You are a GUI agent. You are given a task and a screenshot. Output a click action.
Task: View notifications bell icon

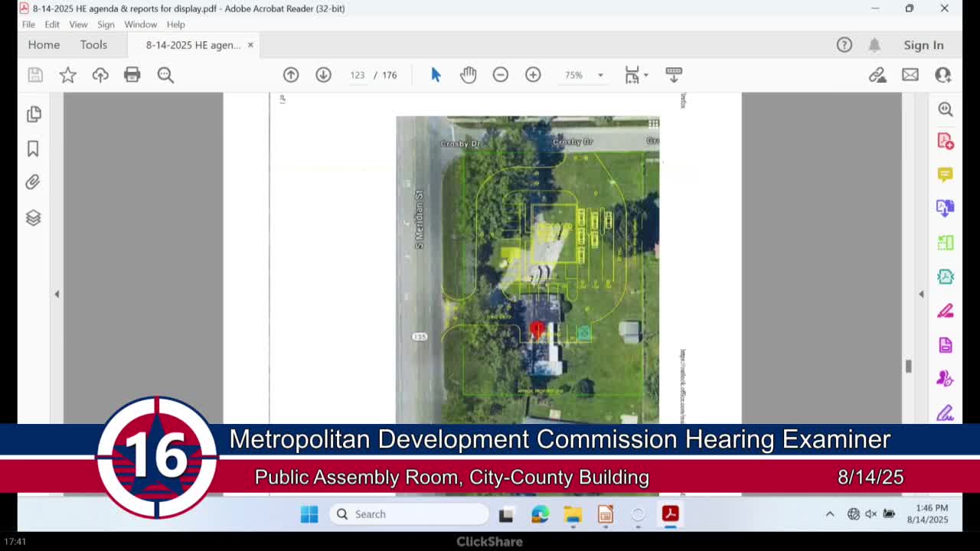click(x=874, y=45)
